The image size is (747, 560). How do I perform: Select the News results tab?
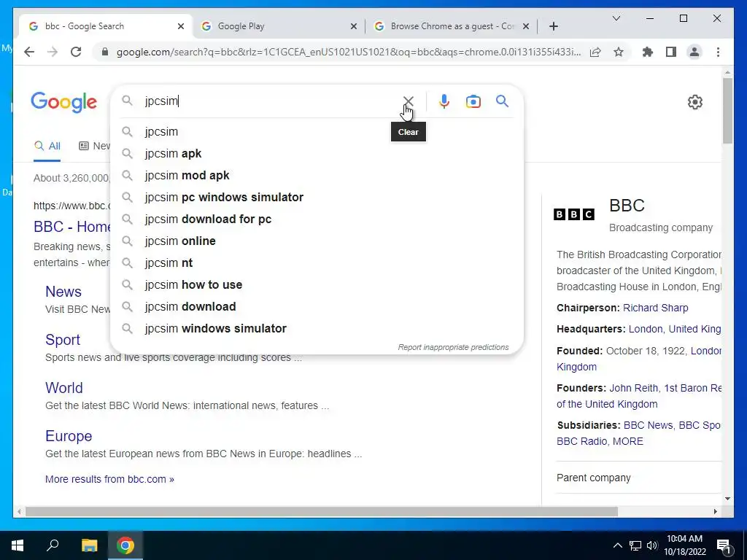(94, 146)
